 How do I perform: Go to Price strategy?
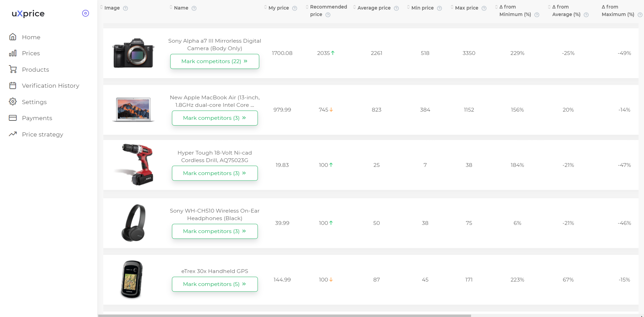click(x=43, y=134)
